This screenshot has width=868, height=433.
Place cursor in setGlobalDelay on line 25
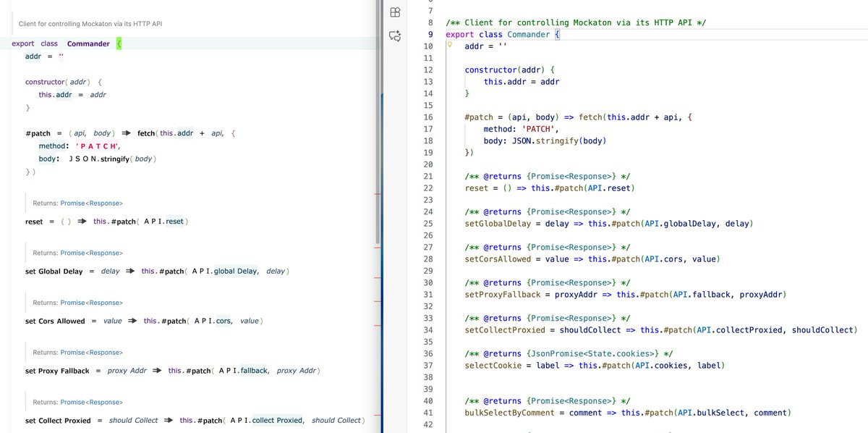click(x=495, y=223)
